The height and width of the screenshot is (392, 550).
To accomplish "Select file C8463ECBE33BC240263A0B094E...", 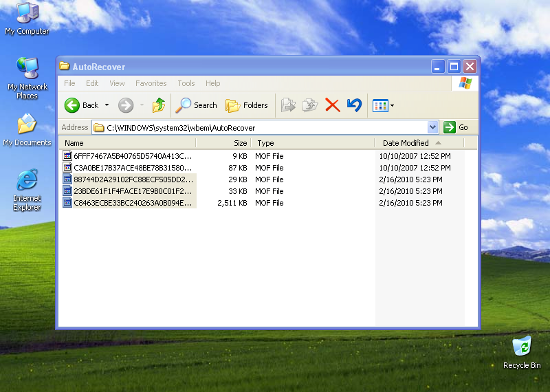I will (x=133, y=203).
